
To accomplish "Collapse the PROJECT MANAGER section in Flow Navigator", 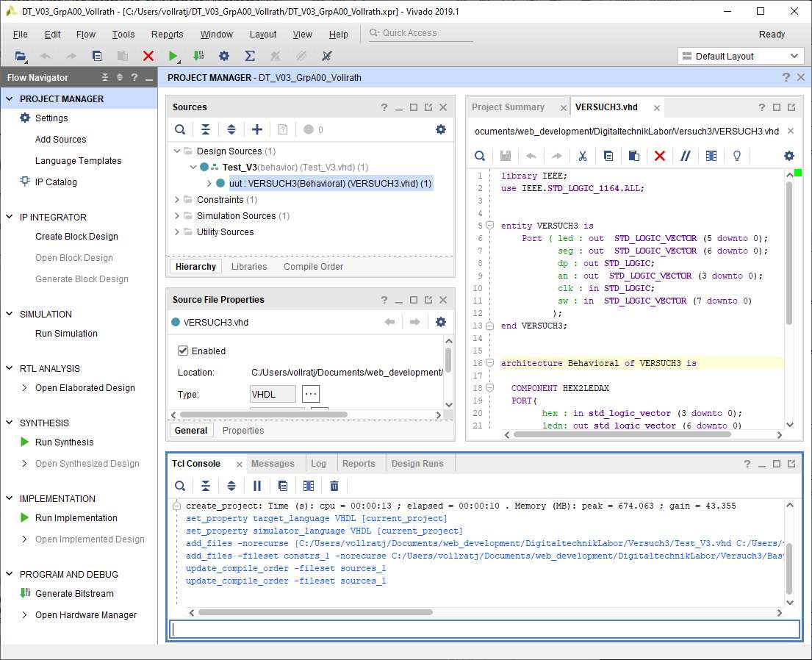I will (x=9, y=99).
